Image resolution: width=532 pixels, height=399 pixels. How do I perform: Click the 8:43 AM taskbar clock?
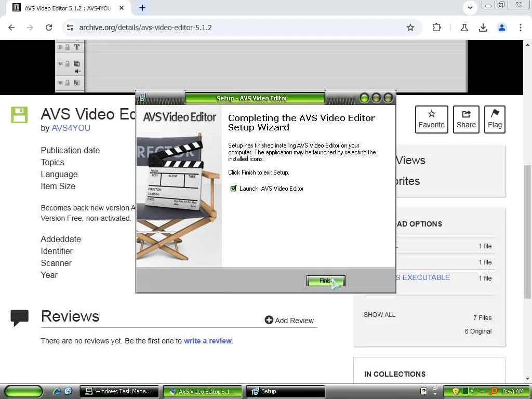click(x=513, y=391)
